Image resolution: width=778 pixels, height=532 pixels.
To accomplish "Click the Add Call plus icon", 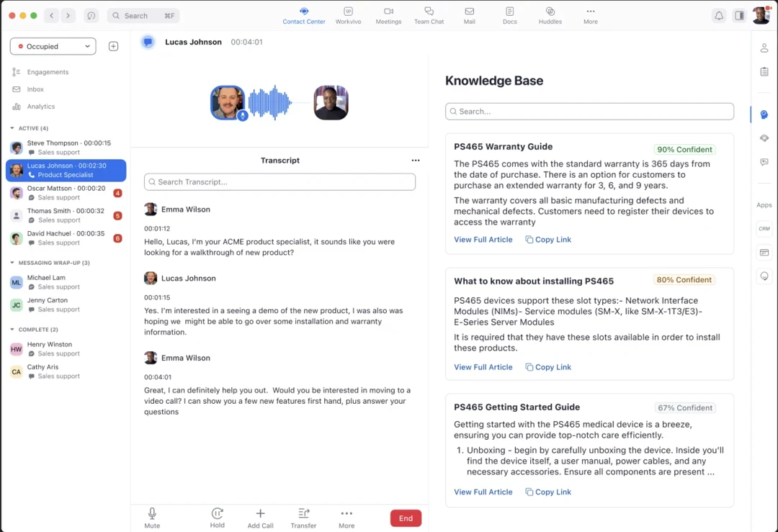I will coord(260,514).
